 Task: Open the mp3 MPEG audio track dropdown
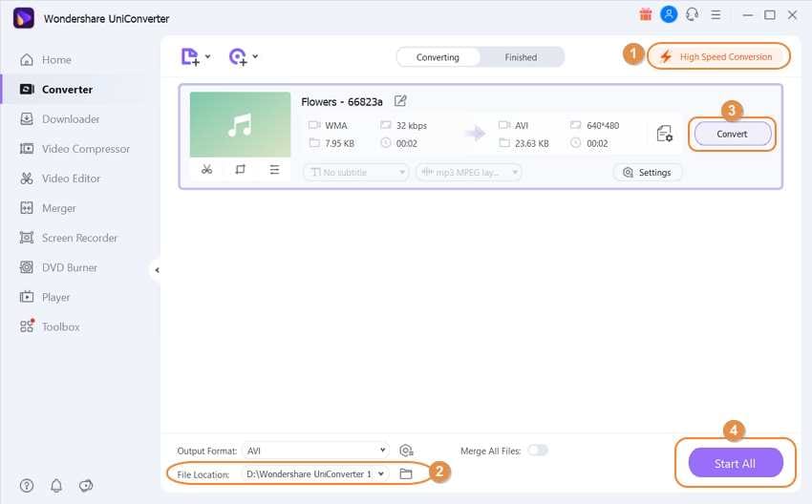coord(469,173)
